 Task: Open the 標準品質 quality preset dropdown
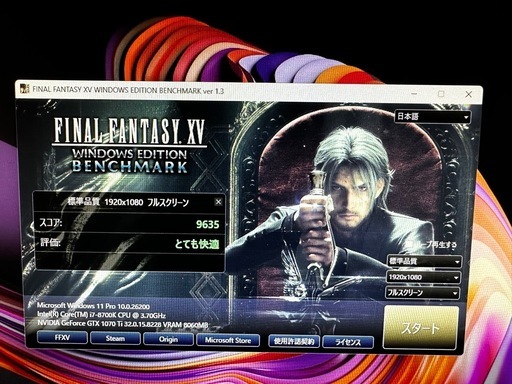(x=424, y=261)
